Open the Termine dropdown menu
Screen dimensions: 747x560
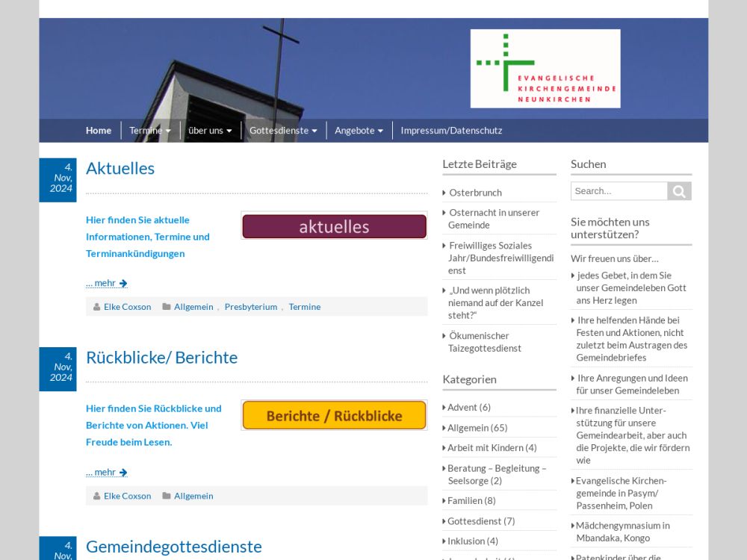point(149,131)
